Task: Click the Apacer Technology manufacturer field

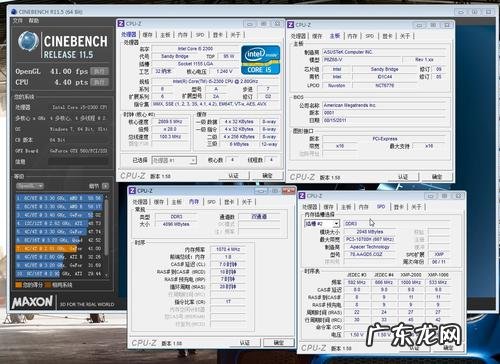Action: 370,247
